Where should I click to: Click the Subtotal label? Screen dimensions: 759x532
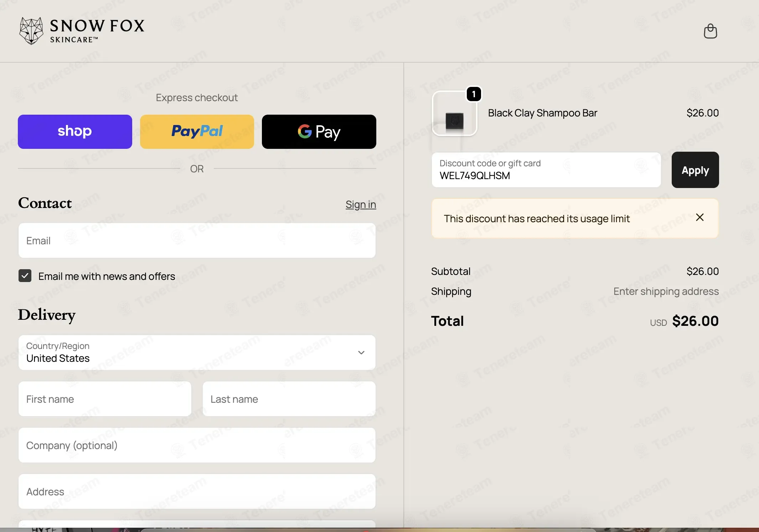click(x=451, y=271)
